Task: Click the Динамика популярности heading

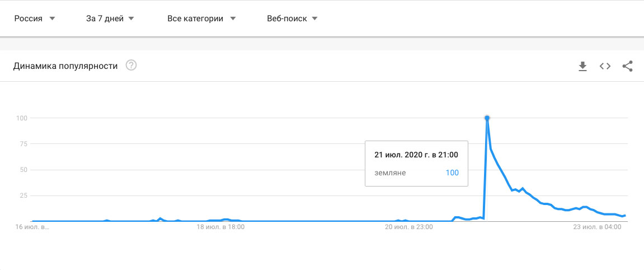Action: (65, 66)
